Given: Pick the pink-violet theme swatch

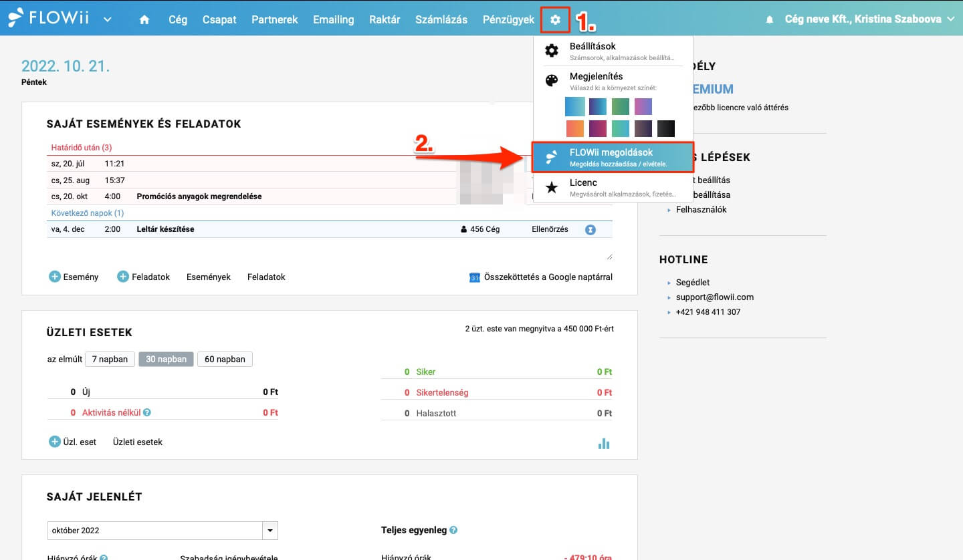Looking at the screenshot, I should [643, 106].
